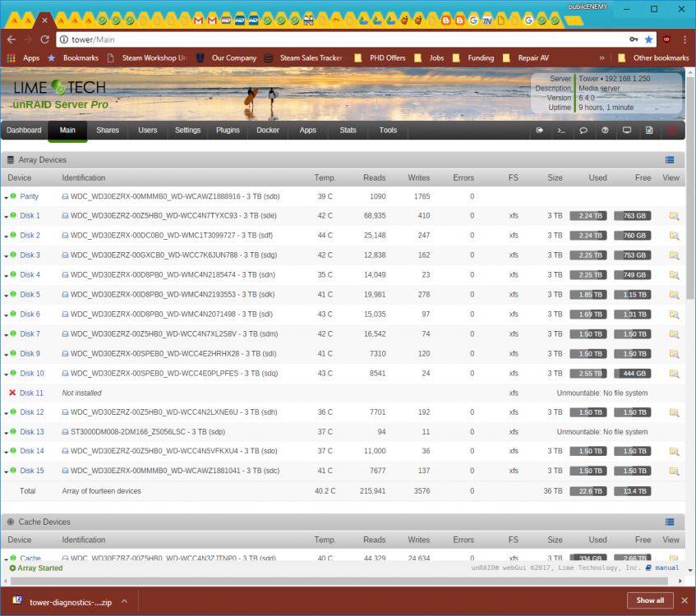Browse Disk 9 contents via folder icon
Image resolution: width=696 pixels, height=616 pixels.
pyautogui.click(x=675, y=354)
